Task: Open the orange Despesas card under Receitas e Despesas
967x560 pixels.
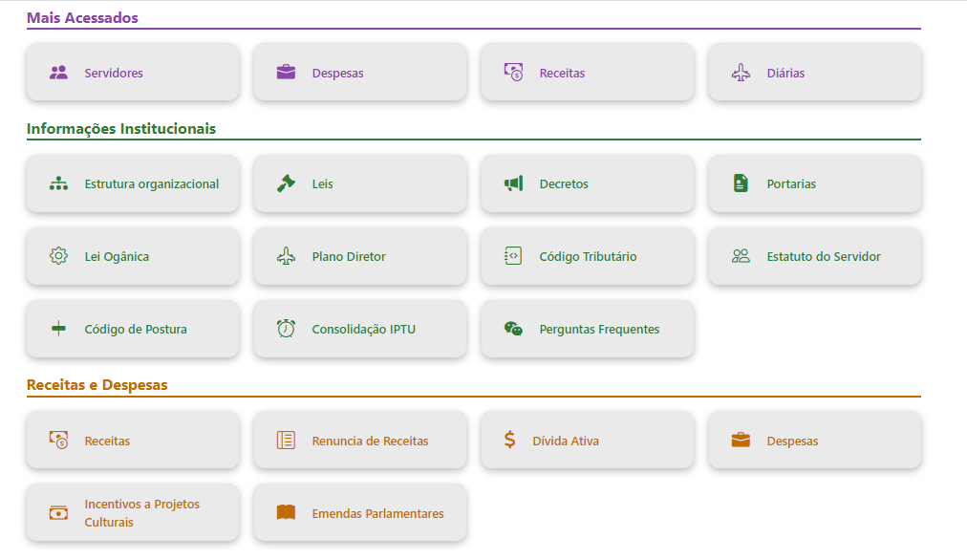Action: point(814,441)
